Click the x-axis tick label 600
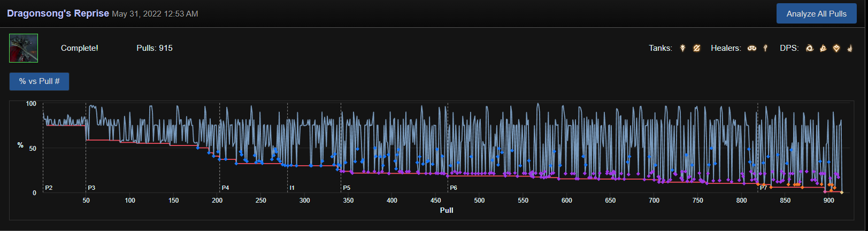The height and width of the screenshot is (231, 868). click(x=567, y=201)
